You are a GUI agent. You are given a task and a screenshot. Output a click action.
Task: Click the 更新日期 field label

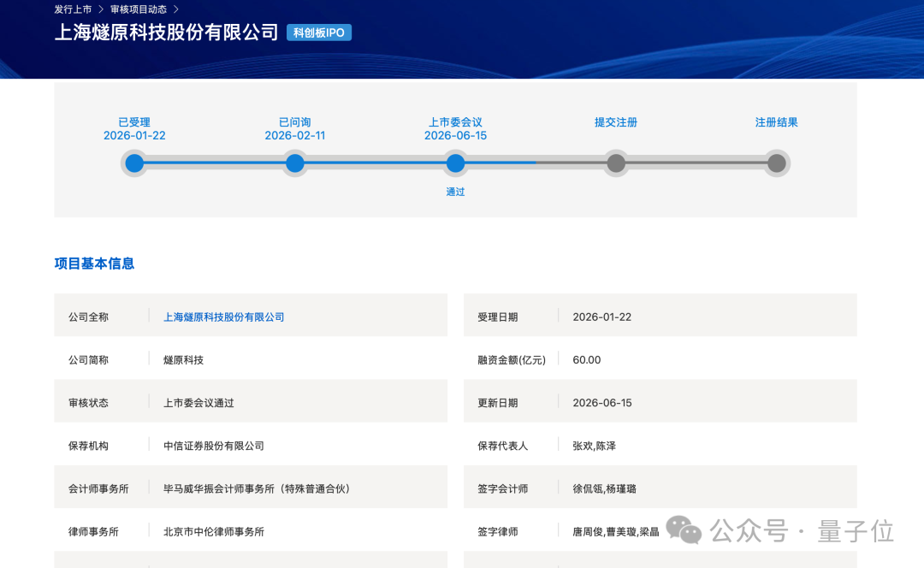click(x=498, y=403)
